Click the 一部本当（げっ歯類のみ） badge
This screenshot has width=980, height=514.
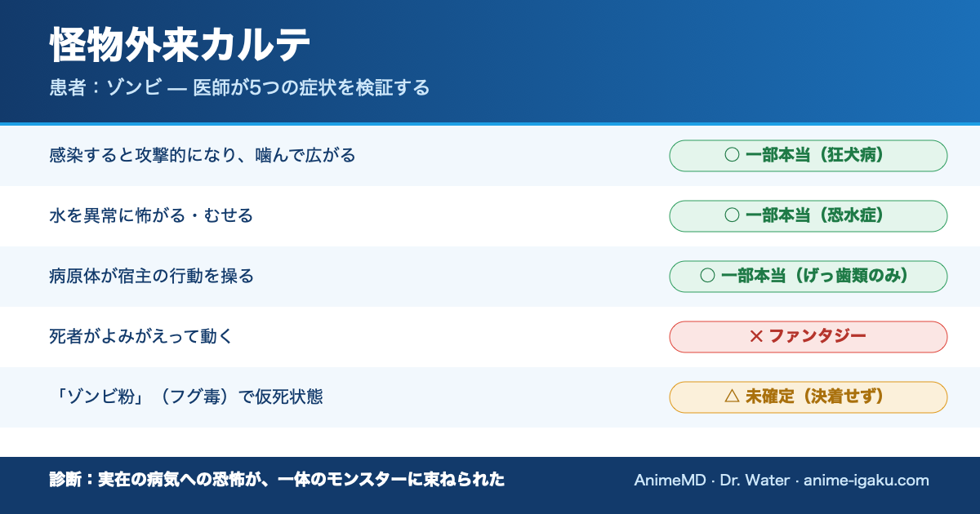[x=808, y=277]
